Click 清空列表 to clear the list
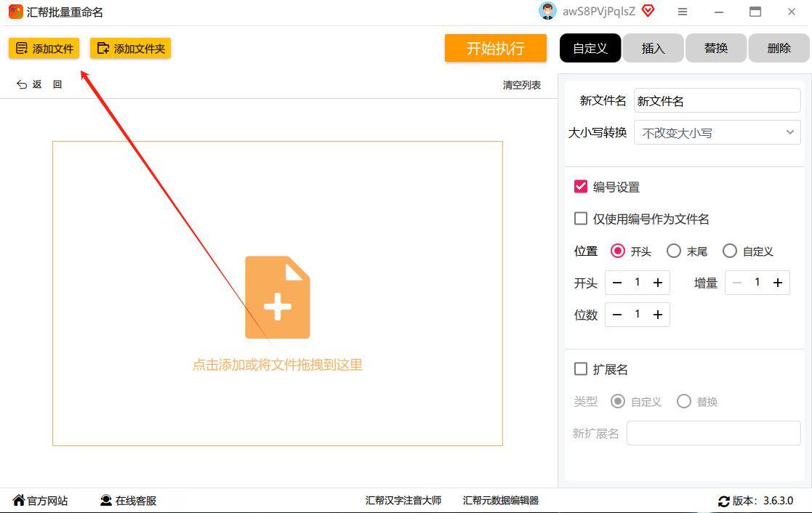The height and width of the screenshot is (513, 812). (522, 84)
